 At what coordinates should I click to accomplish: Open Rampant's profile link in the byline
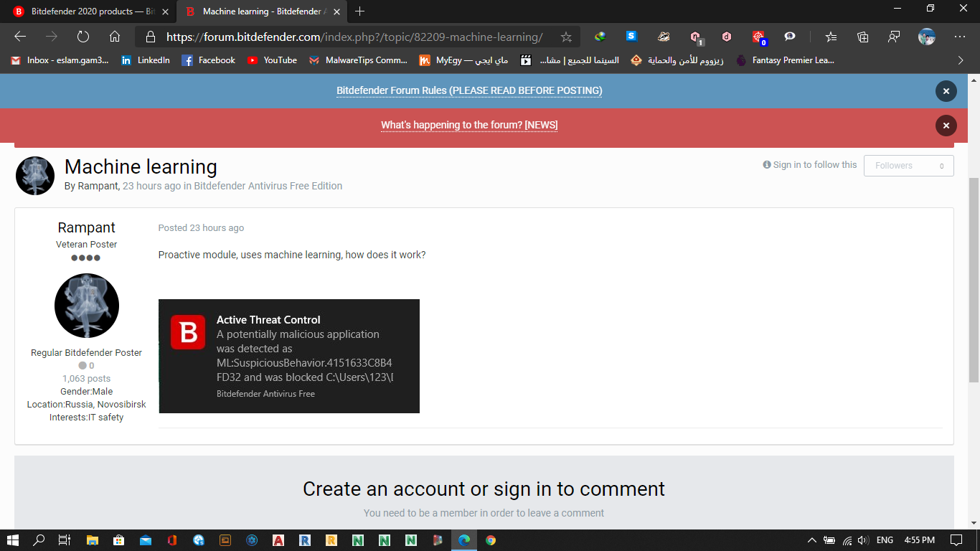98,186
